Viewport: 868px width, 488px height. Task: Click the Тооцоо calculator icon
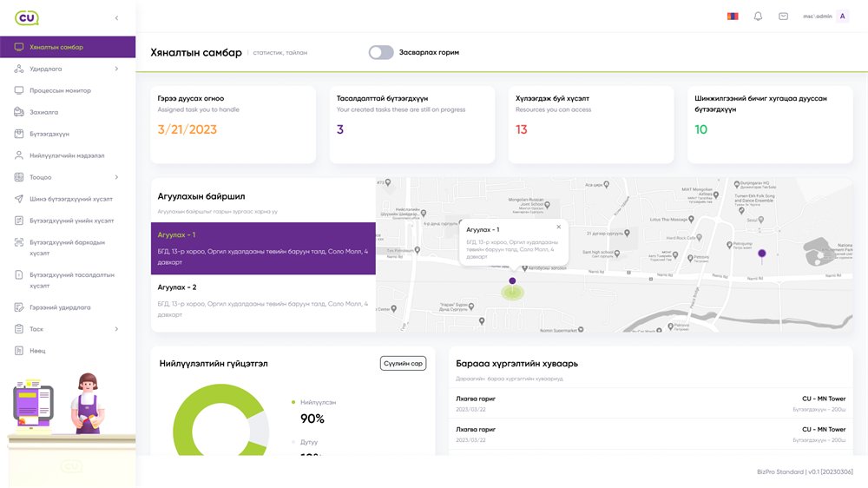pyautogui.click(x=19, y=177)
